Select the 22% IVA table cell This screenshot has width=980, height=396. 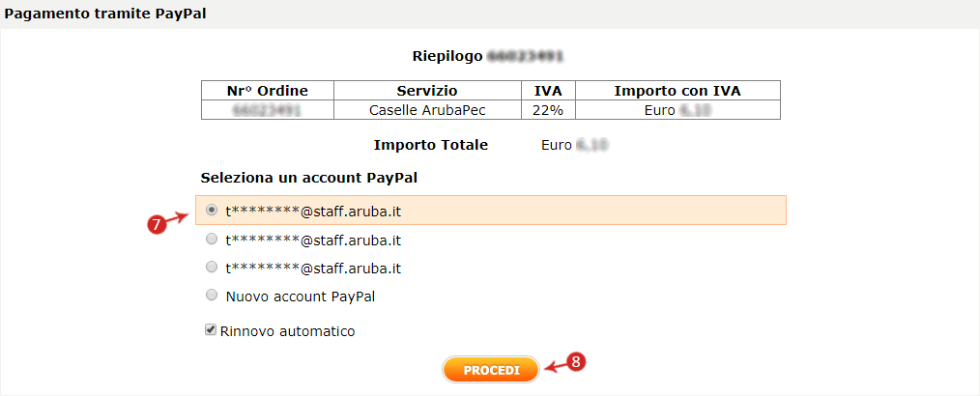548,110
